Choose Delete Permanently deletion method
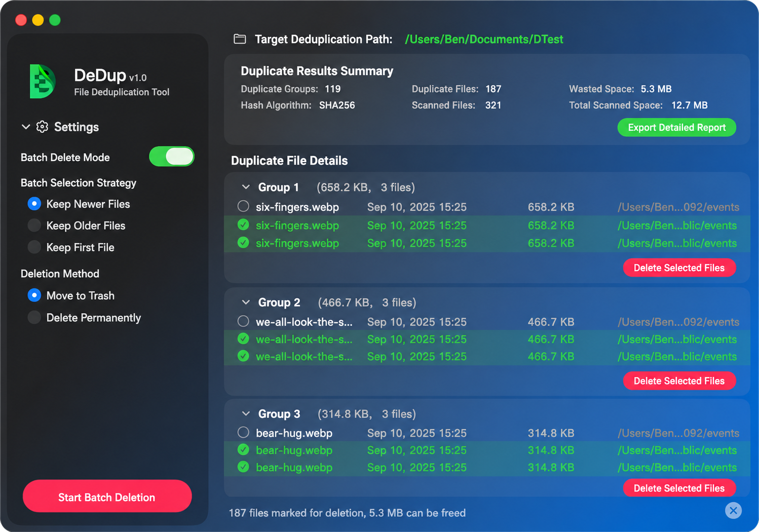 click(34, 318)
